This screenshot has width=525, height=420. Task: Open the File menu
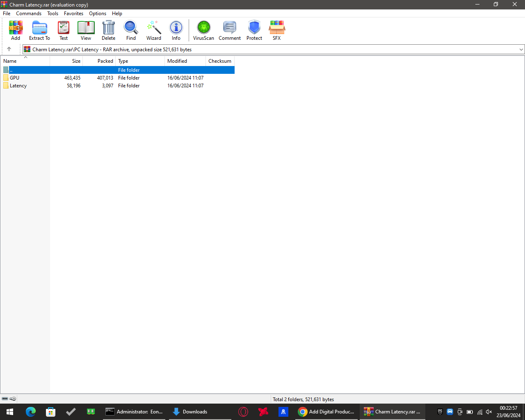click(7, 14)
